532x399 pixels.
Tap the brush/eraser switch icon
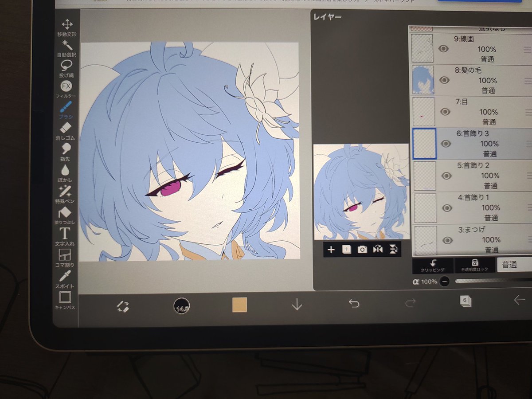point(123,306)
